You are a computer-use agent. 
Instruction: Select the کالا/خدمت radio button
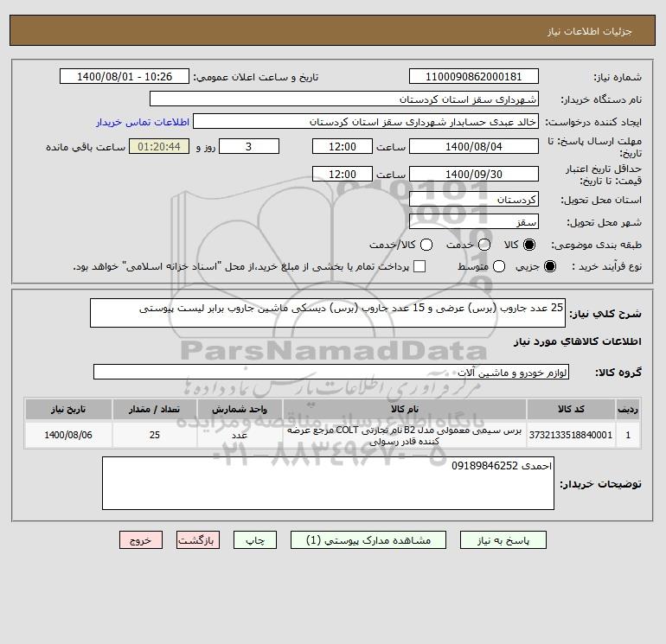(426, 245)
